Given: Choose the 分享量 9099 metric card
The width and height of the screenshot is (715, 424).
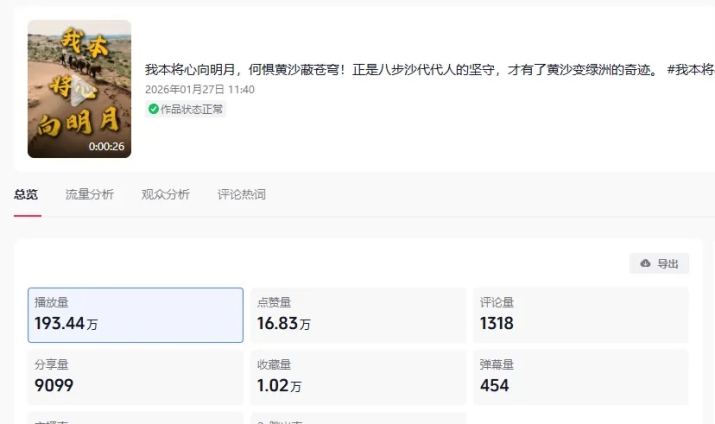Looking at the screenshot, I should (x=135, y=377).
